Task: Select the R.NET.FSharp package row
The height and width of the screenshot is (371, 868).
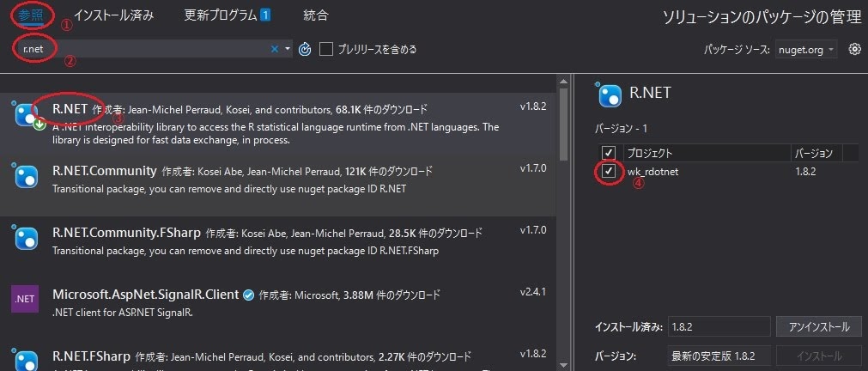Action: click(278, 357)
